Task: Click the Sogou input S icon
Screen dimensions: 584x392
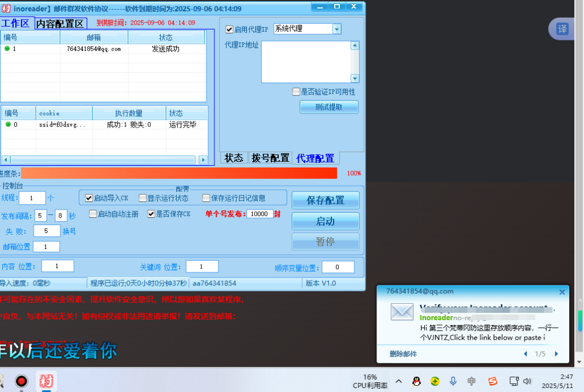Action: pos(492,382)
